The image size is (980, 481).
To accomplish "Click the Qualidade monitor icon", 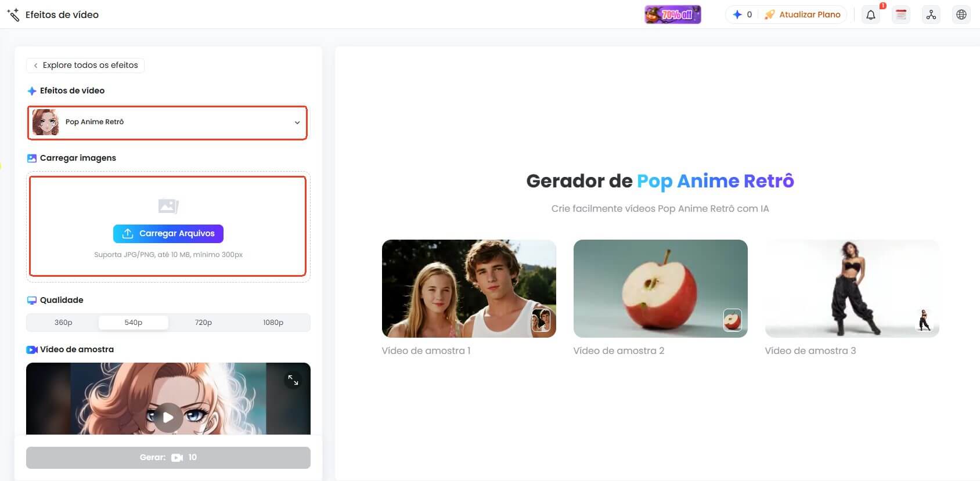I will pyautogui.click(x=32, y=300).
